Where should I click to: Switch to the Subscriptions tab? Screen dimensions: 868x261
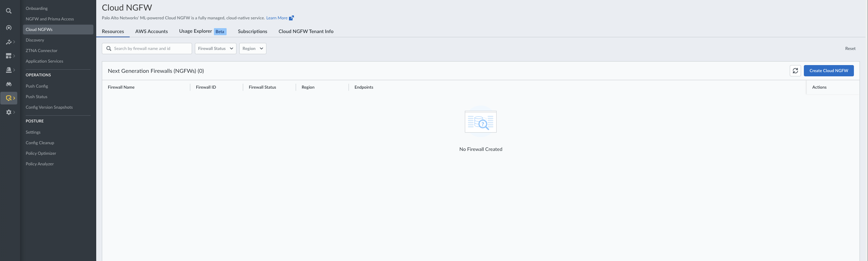(252, 31)
